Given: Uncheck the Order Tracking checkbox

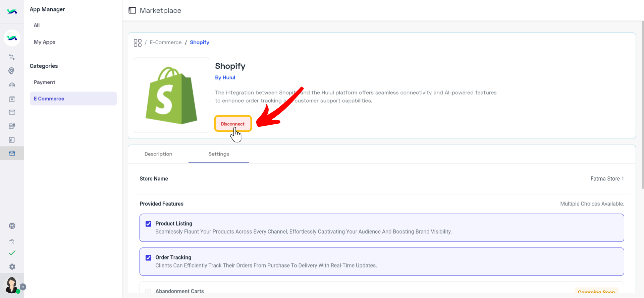Looking at the screenshot, I should tap(148, 258).
